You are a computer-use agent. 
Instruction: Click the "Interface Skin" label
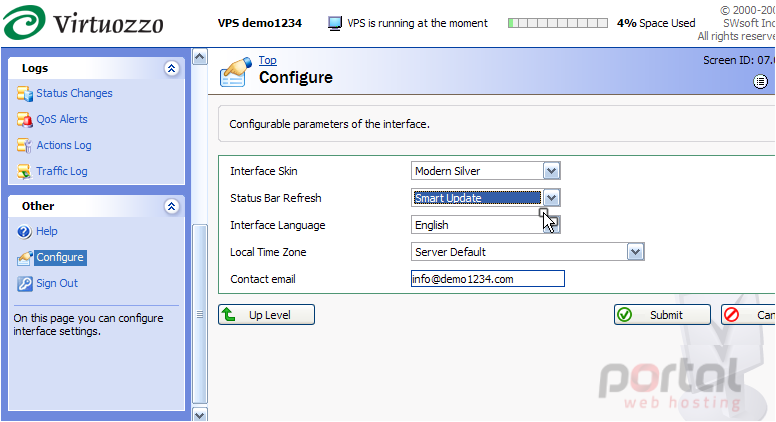pos(264,171)
